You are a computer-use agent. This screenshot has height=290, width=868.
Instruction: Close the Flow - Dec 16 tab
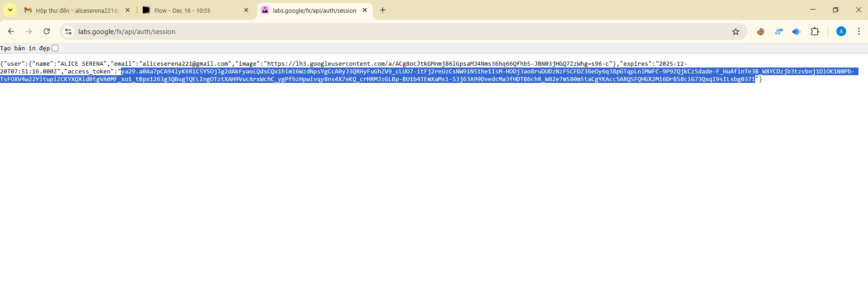[246, 10]
